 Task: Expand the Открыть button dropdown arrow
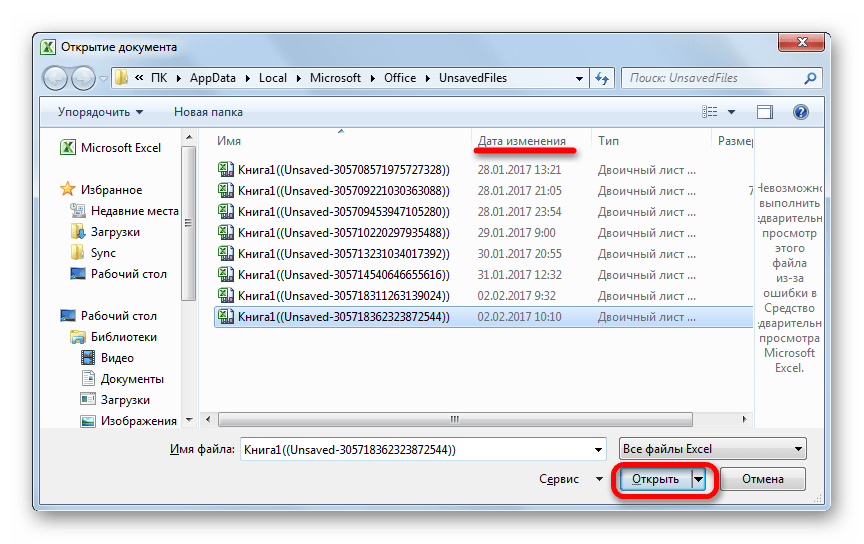(699, 480)
